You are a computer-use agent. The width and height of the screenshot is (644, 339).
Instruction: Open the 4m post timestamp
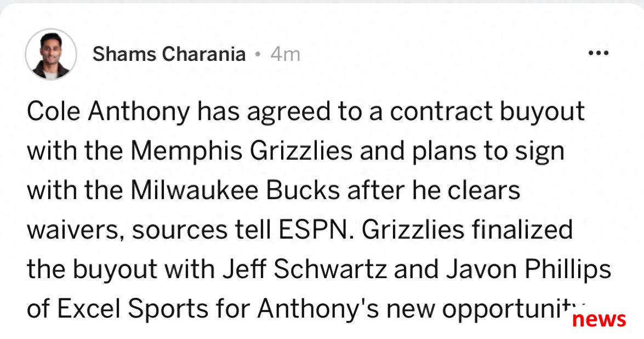(286, 54)
